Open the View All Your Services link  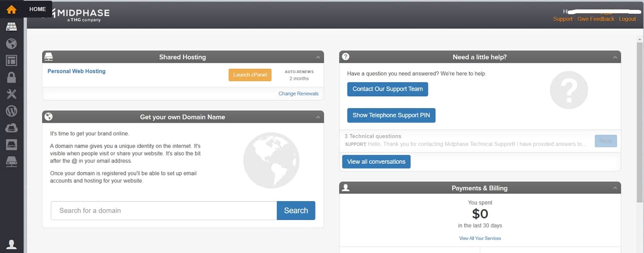[480, 238]
